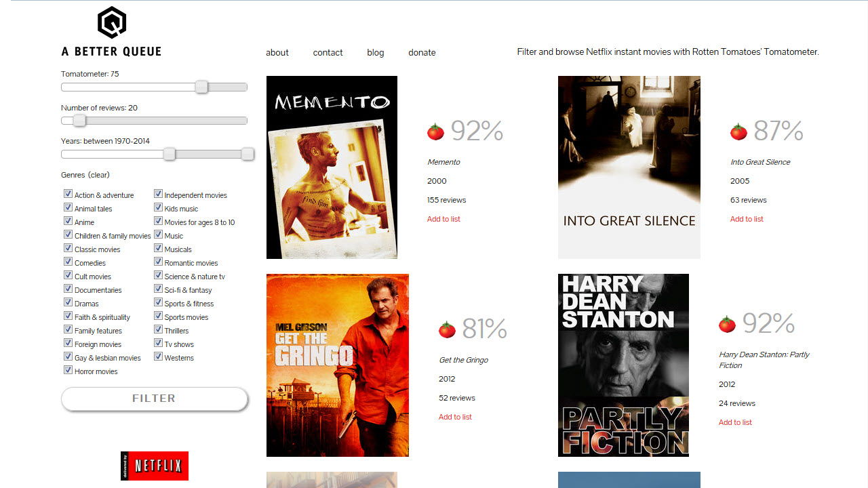This screenshot has height=488, width=868.
Task: Disable the Sci-fi & fantasy checkbox
Action: [158, 289]
